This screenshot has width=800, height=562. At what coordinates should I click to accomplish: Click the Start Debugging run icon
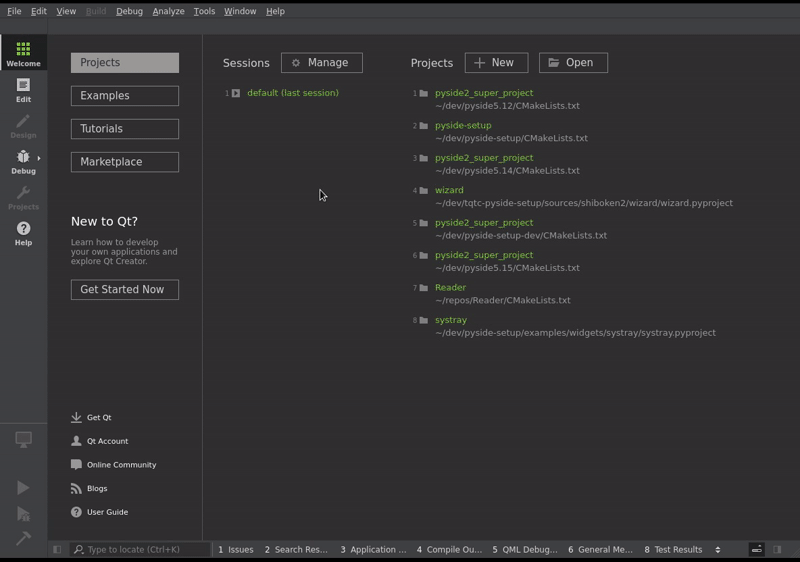point(23,514)
